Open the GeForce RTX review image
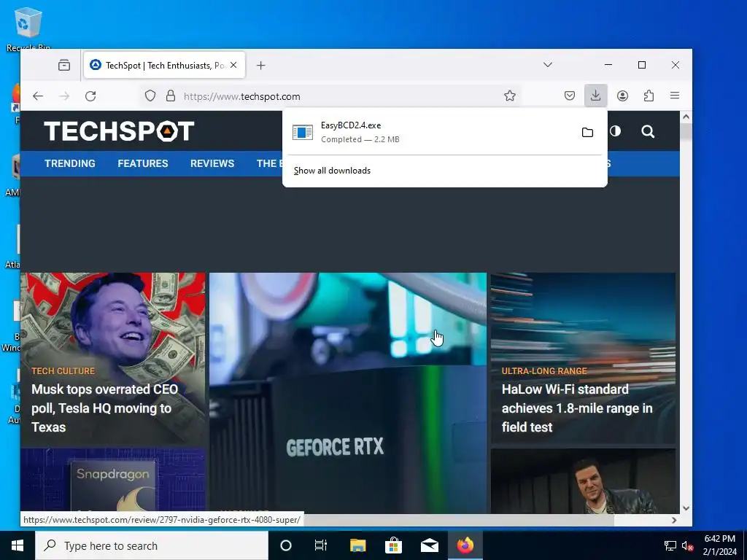 348,393
